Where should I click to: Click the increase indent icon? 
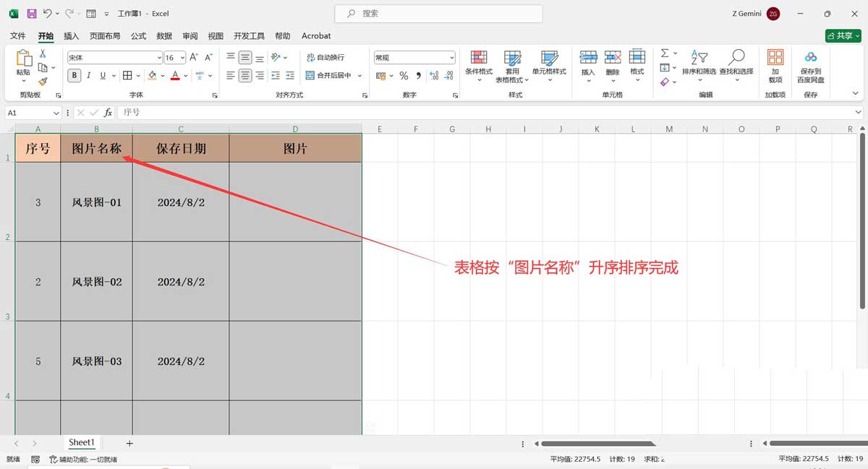[290, 75]
